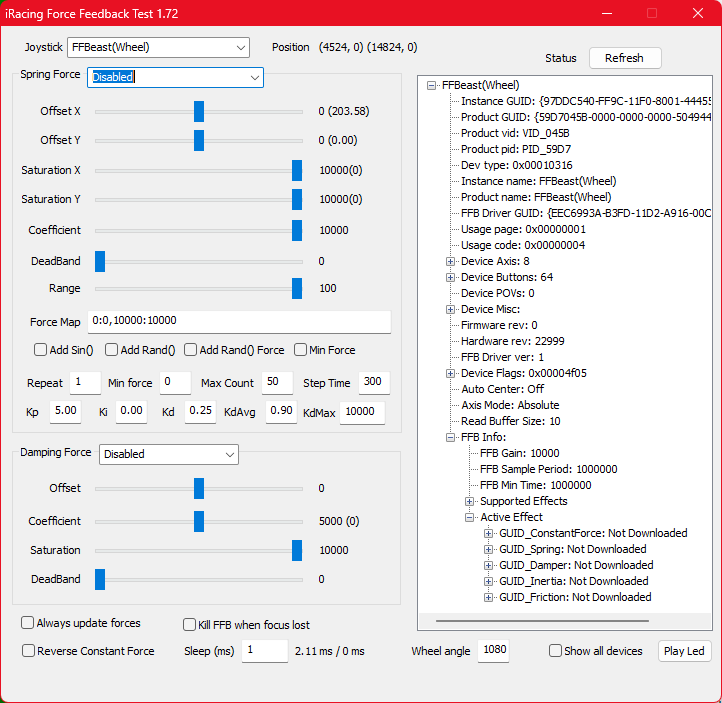Image resolution: width=722 pixels, height=703 pixels.
Task: Expand GUID_Inertia effect entry
Action: tap(488, 581)
